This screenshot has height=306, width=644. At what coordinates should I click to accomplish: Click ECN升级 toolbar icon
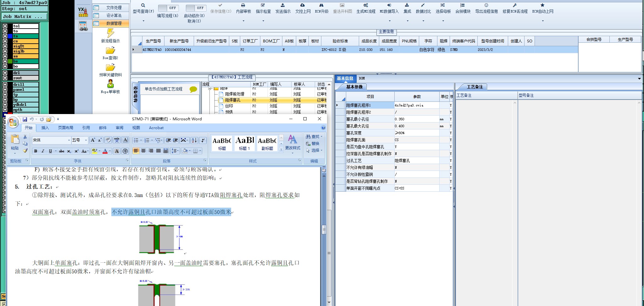click(321, 5)
